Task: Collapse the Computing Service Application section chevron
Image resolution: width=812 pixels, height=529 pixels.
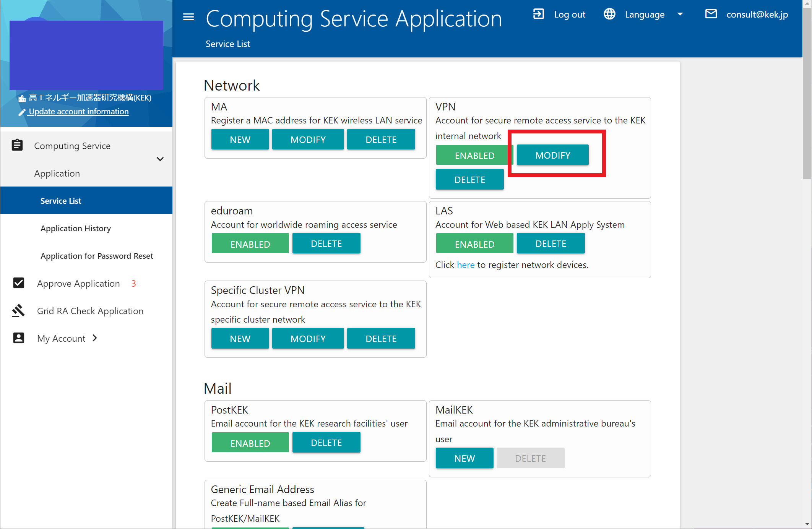Action: 160,159
